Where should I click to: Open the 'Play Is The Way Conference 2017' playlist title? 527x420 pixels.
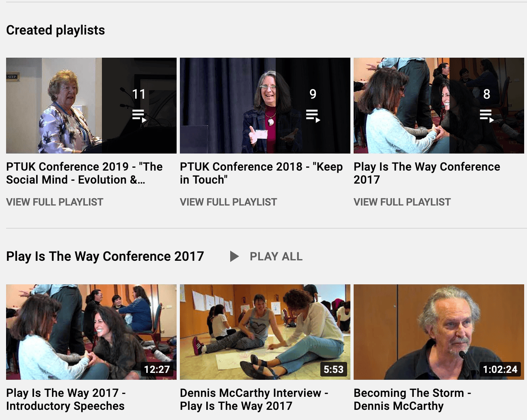point(427,173)
